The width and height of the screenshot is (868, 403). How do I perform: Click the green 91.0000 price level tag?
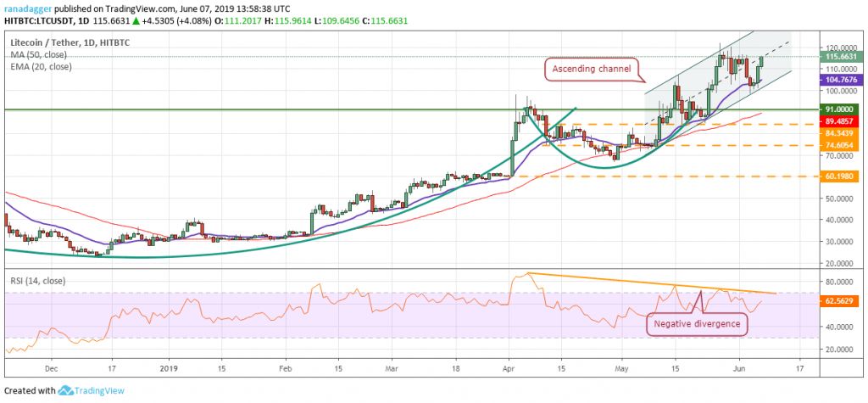(x=840, y=109)
